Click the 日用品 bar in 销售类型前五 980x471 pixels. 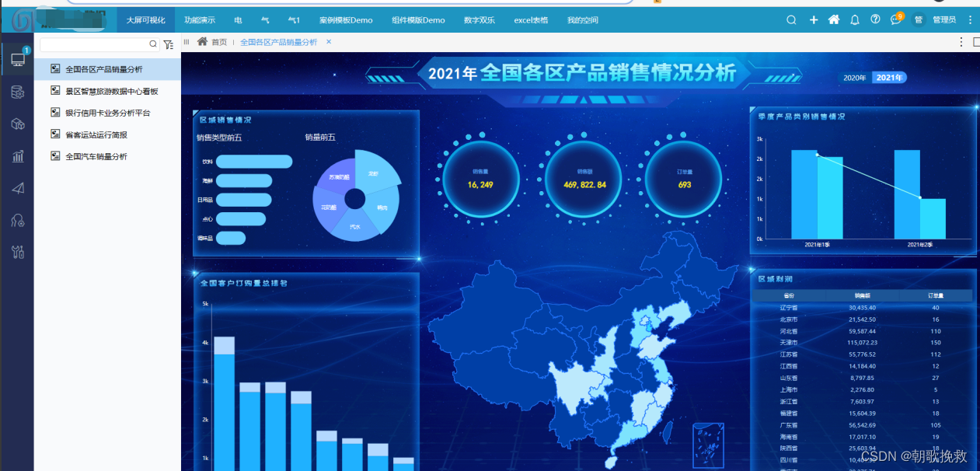(x=244, y=200)
